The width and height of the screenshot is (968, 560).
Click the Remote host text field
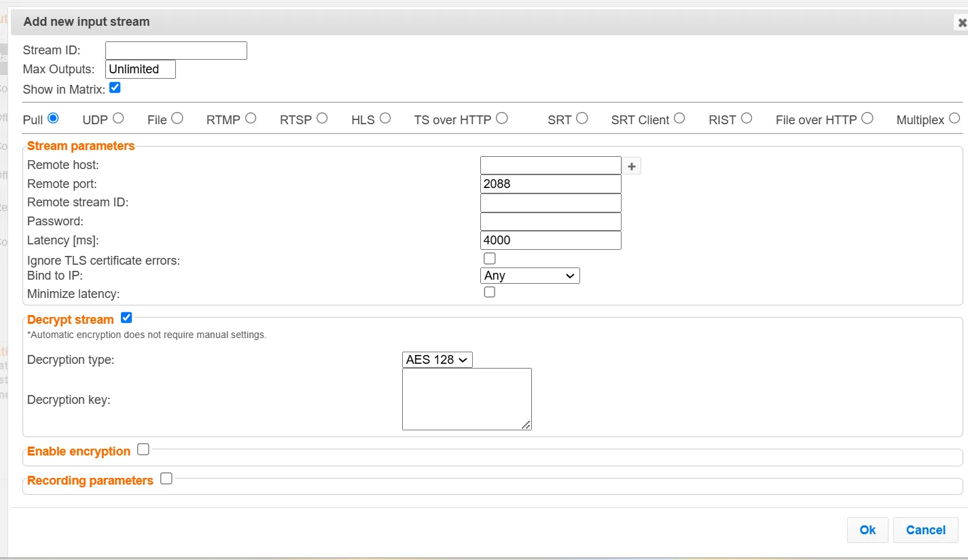point(551,166)
